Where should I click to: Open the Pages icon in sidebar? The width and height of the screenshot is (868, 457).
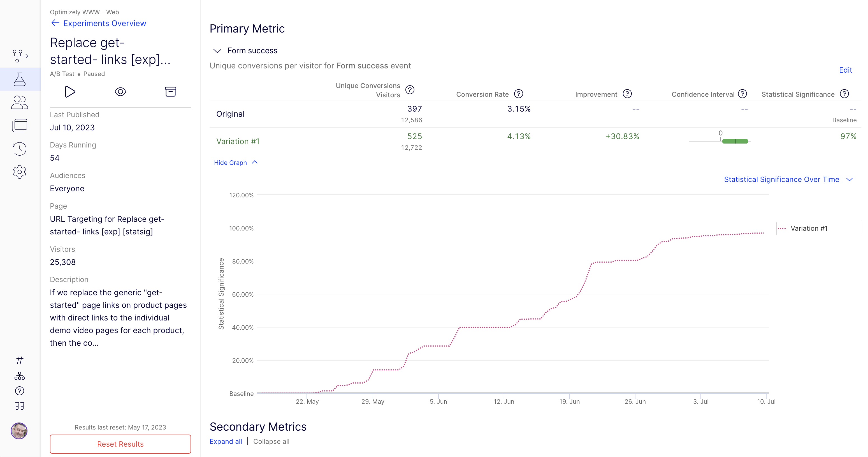pos(20,125)
